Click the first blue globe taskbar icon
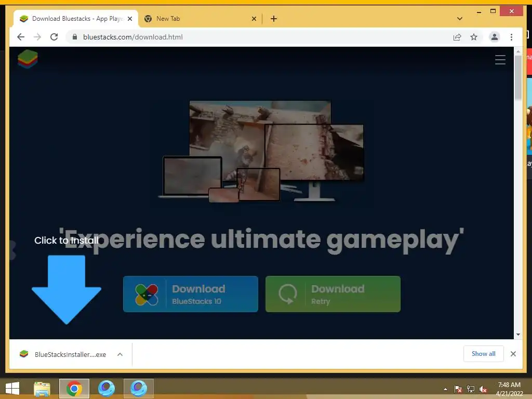The height and width of the screenshot is (399, 532). click(107, 389)
